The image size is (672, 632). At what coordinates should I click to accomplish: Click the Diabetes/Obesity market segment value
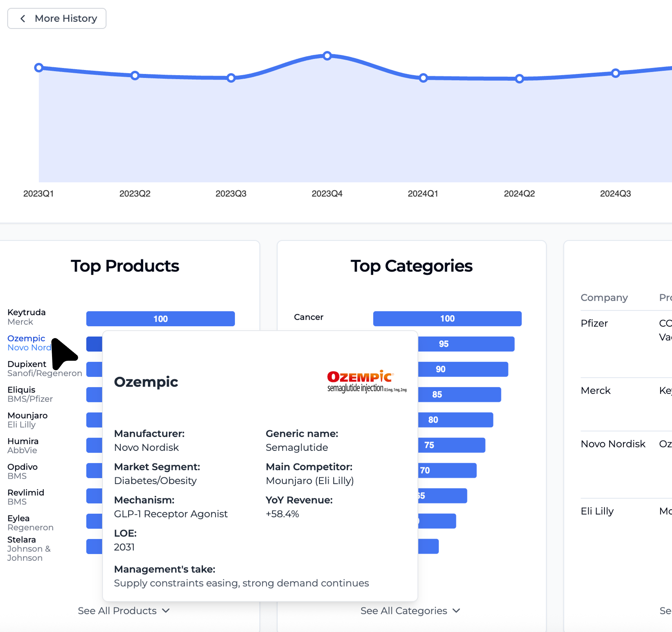click(155, 480)
